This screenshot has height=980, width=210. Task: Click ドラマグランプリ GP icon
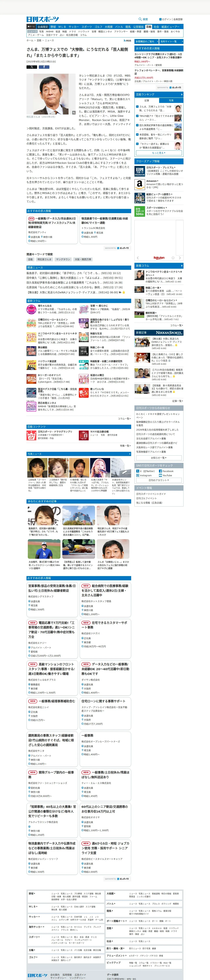[31, 435]
